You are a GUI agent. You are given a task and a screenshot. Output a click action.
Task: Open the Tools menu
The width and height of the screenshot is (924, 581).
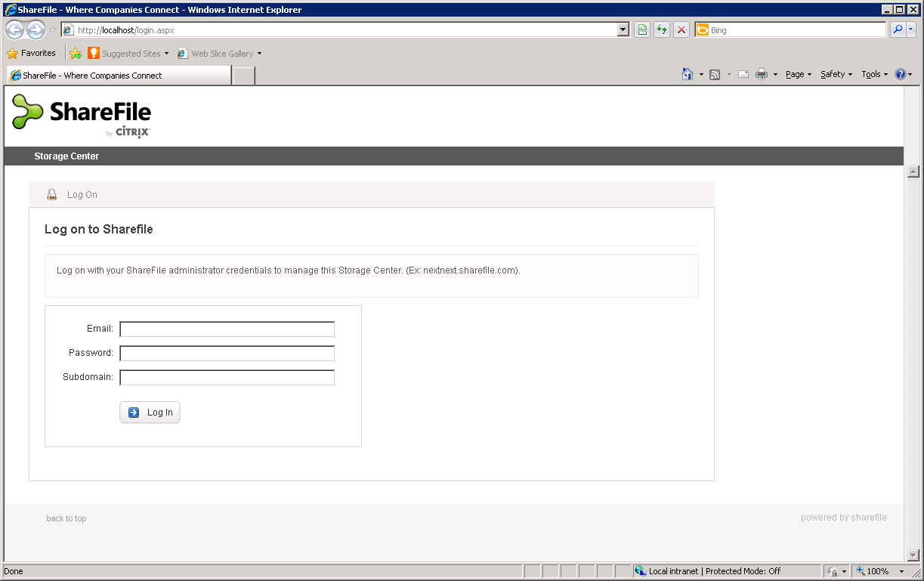(875, 74)
